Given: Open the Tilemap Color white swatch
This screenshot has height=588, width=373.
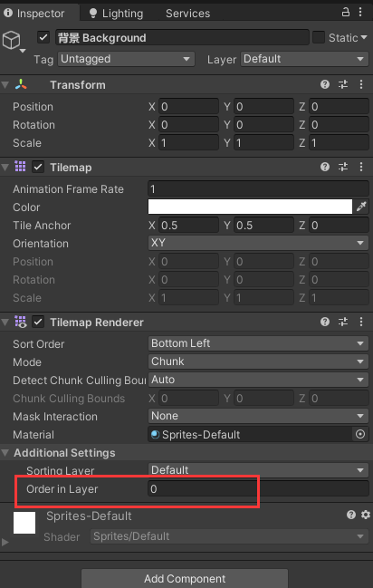Looking at the screenshot, I should pos(250,207).
